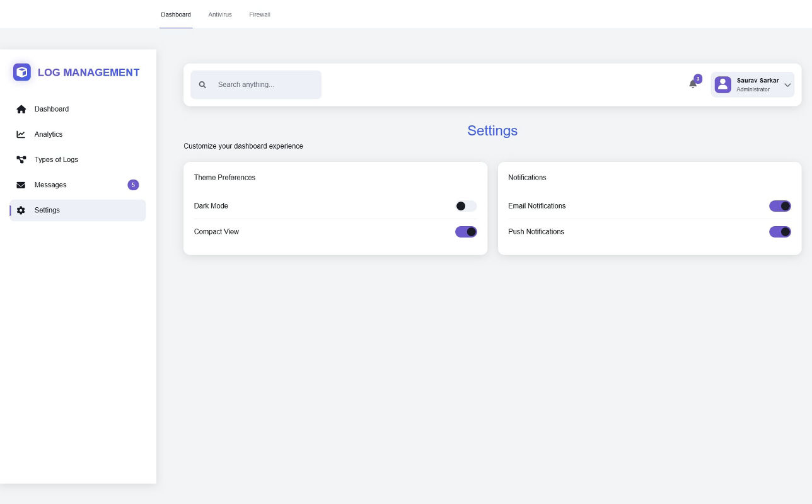Switch off Push Notifications toggle
The height and width of the screenshot is (504, 812).
780,232
